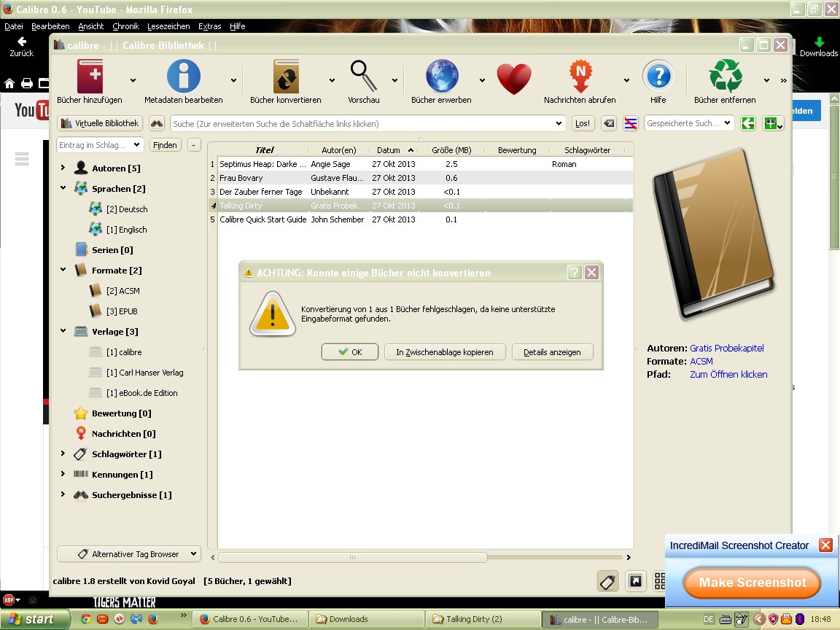Show more toolbar items chevron
Viewport: 840px width, 630px height.
[x=783, y=80]
